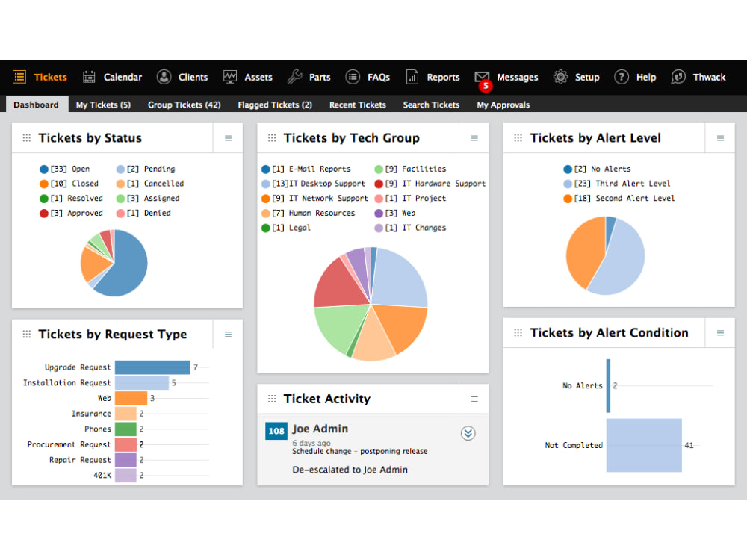Click the FAQs list icon
Screen dimensions: 747x560
coord(353,77)
